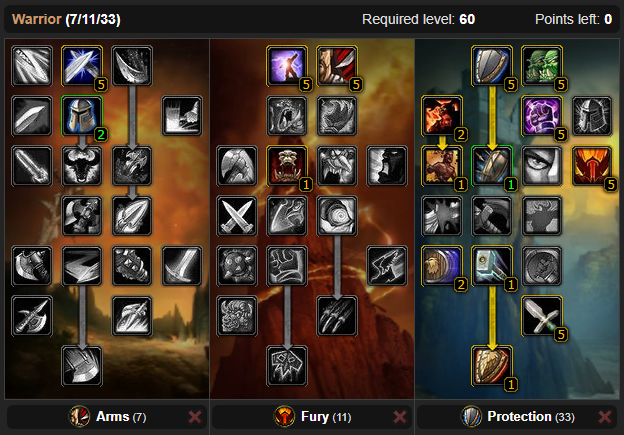624x435 pixels.
Task: Click the Deflection talent with crossed swords
Action: click(82, 65)
